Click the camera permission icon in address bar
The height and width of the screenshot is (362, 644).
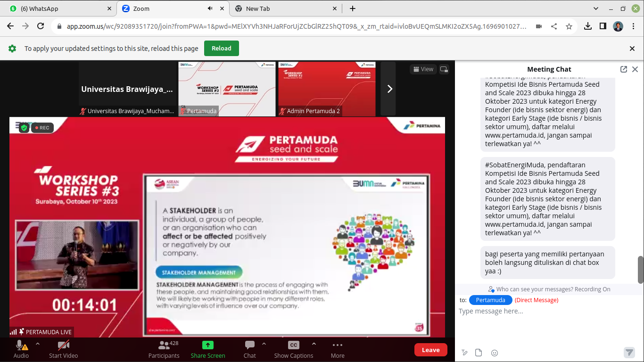click(539, 26)
